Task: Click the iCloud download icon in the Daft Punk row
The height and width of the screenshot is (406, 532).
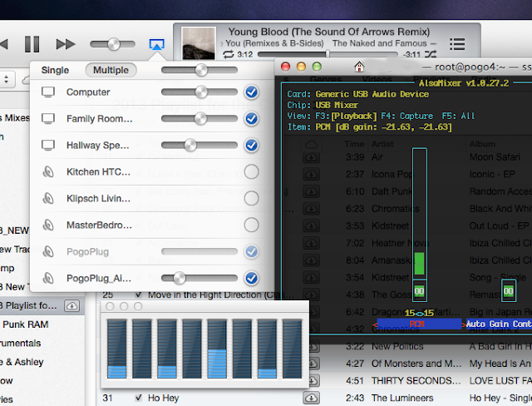Action: (311, 191)
